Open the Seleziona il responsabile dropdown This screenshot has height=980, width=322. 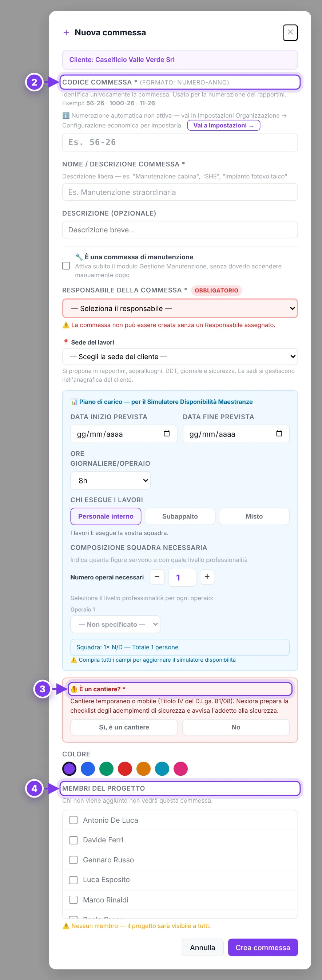point(180,308)
